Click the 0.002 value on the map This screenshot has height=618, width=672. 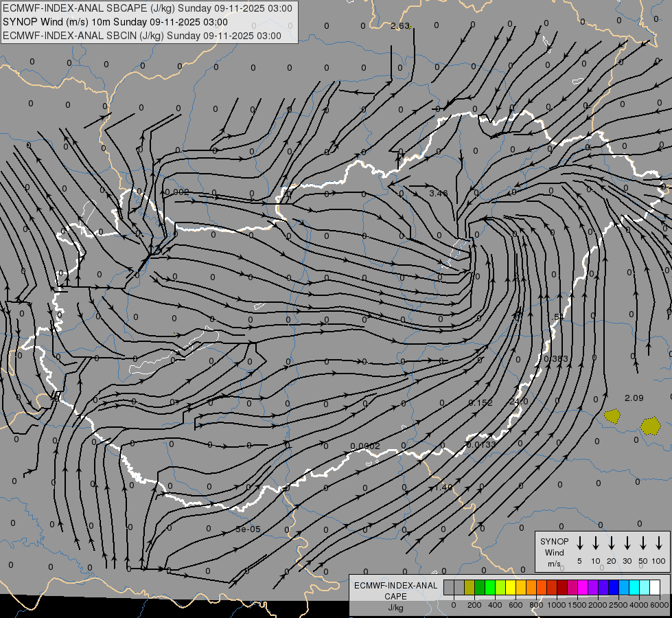pos(177,192)
